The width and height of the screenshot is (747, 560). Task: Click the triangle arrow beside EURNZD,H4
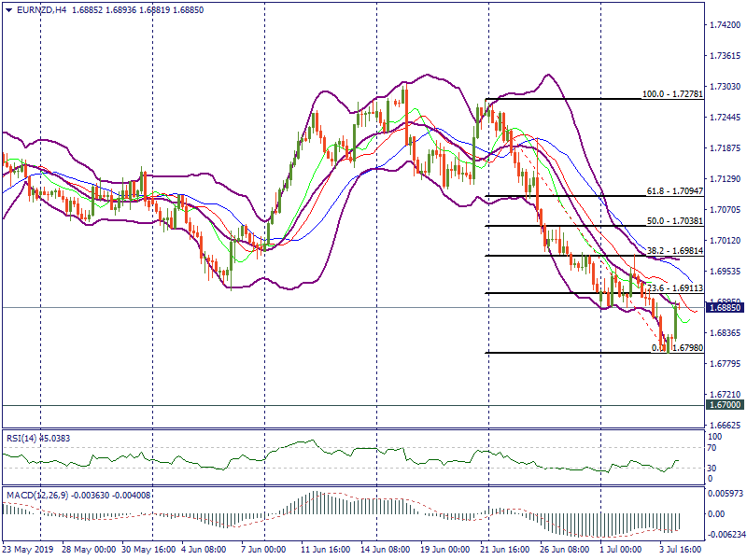point(8,9)
